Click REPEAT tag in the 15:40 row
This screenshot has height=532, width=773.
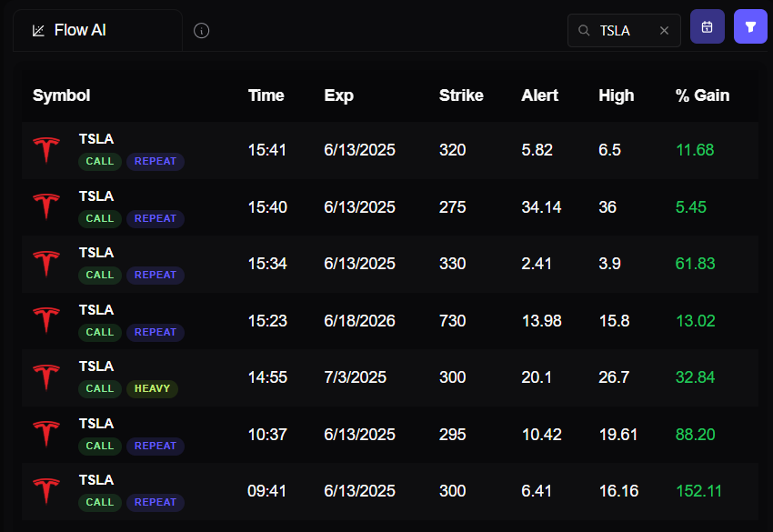(156, 218)
